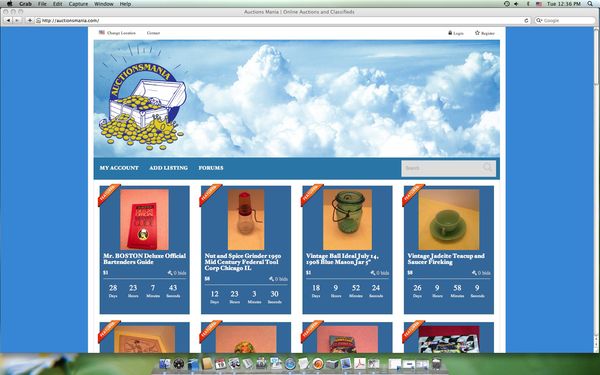Open the MY ACCOUNT navigation item

[x=119, y=168]
